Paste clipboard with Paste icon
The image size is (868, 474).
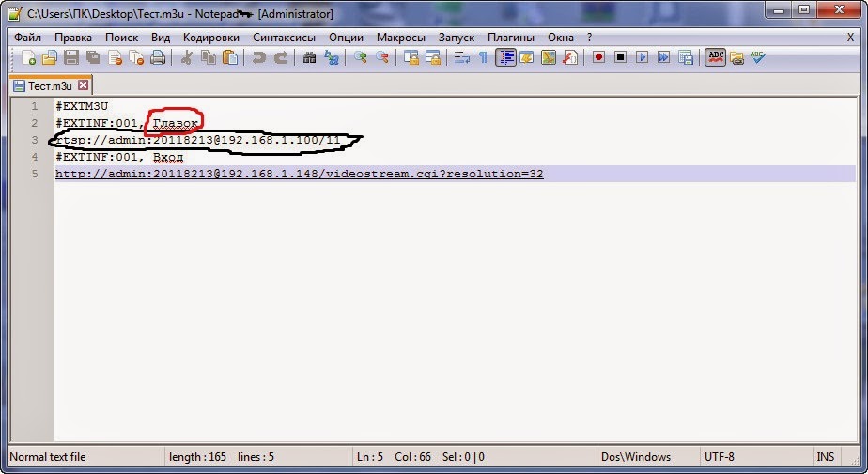click(x=230, y=57)
